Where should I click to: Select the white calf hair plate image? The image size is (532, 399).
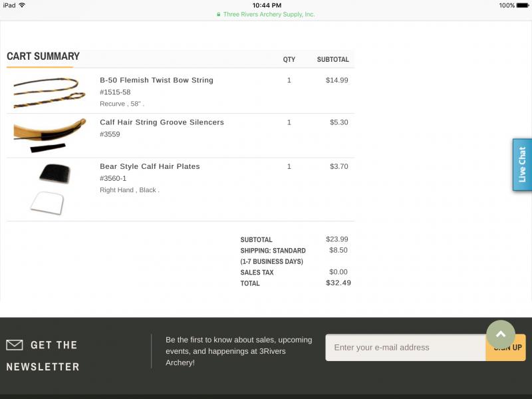coord(47,203)
